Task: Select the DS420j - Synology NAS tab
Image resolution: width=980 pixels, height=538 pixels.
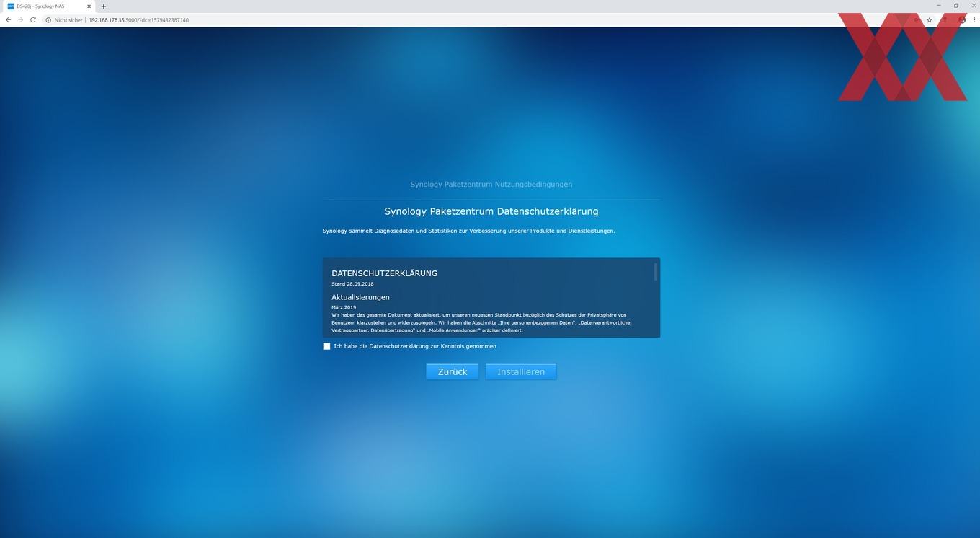Action: pyautogui.click(x=49, y=6)
